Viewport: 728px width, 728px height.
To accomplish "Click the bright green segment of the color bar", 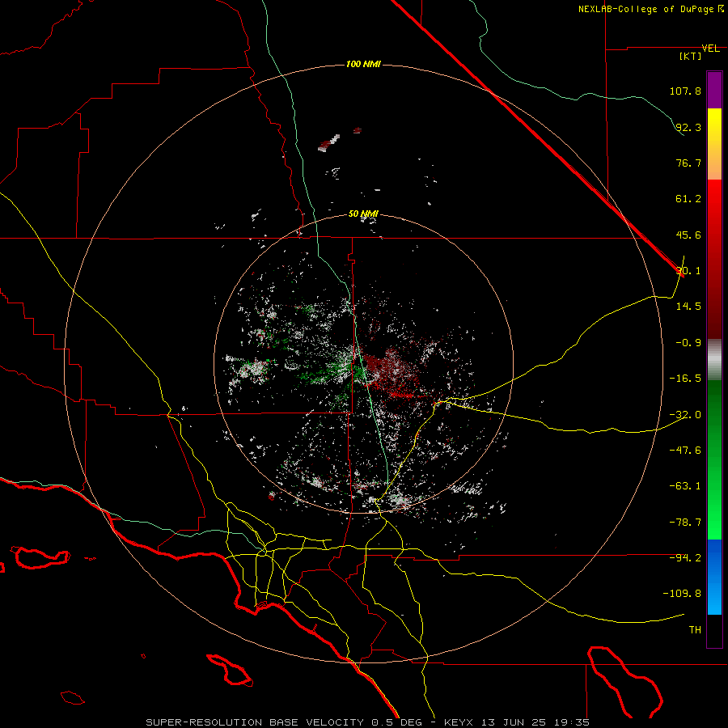I will pos(714,459).
